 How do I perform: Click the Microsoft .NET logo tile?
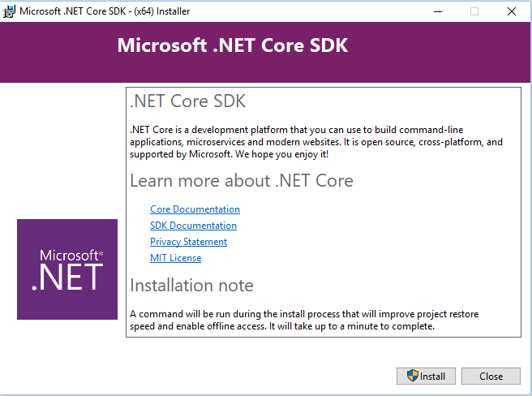67,269
